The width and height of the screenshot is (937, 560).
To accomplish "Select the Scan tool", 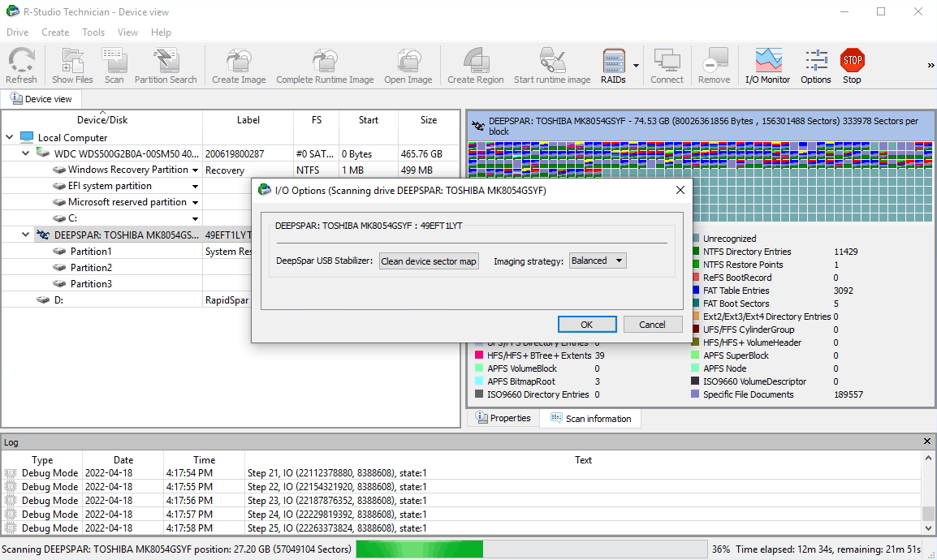I will tap(114, 65).
